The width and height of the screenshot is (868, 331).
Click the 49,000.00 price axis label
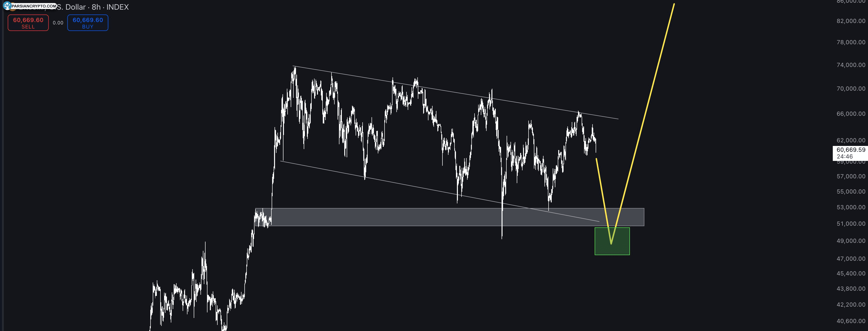click(x=851, y=241)
